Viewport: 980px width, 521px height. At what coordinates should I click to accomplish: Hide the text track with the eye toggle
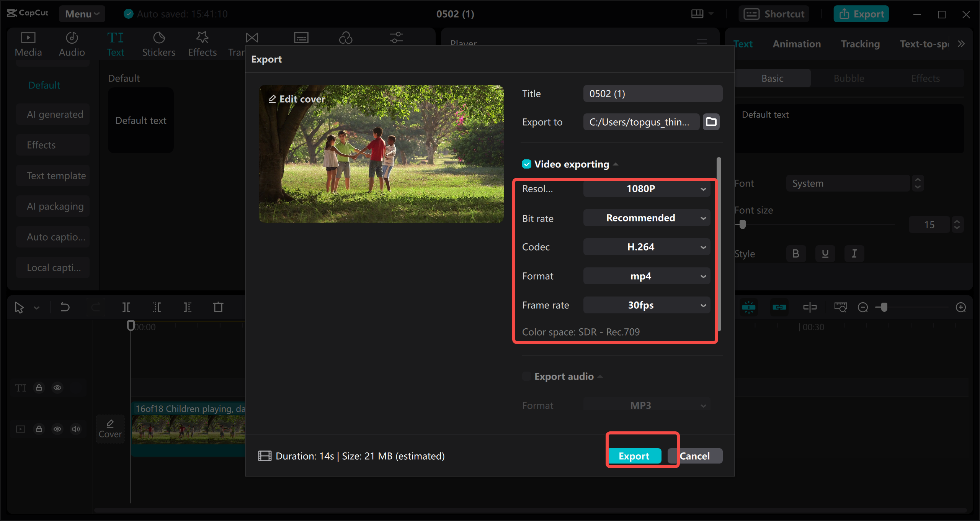coord(57,388)
